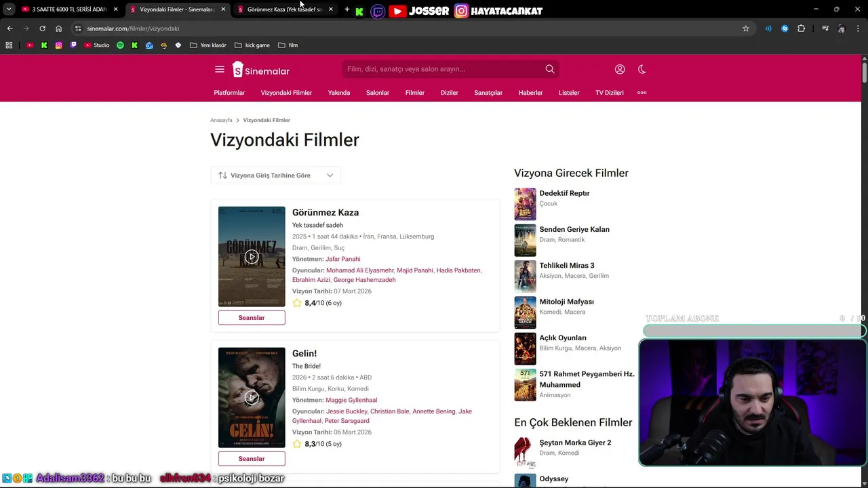This screenshot has width=868, height=488.
Task: Go back in browser history
Action: pos(9,28)
